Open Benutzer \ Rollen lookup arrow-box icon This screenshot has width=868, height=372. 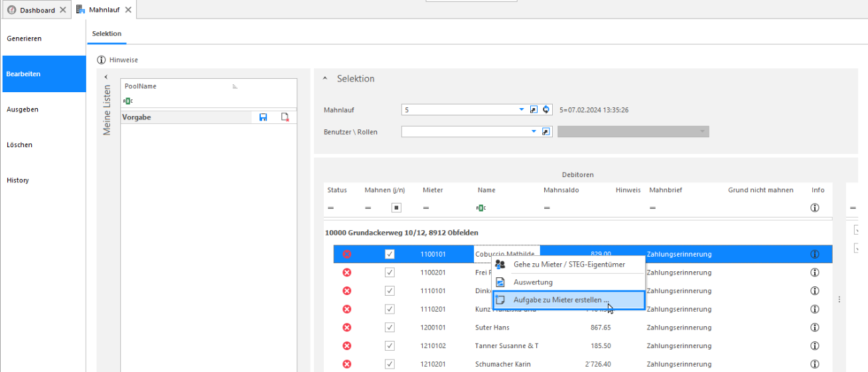546,132
